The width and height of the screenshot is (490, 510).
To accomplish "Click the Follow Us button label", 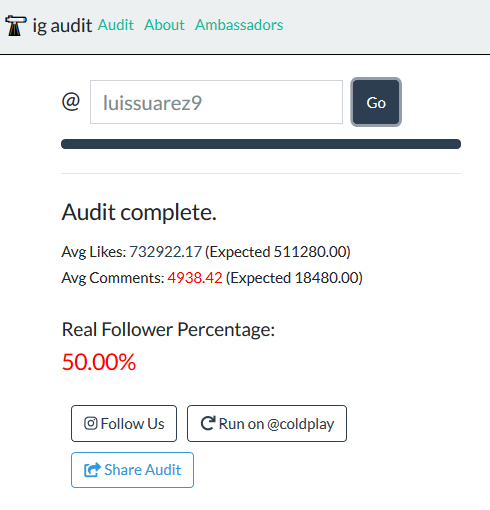I will (x=132, y=424).
